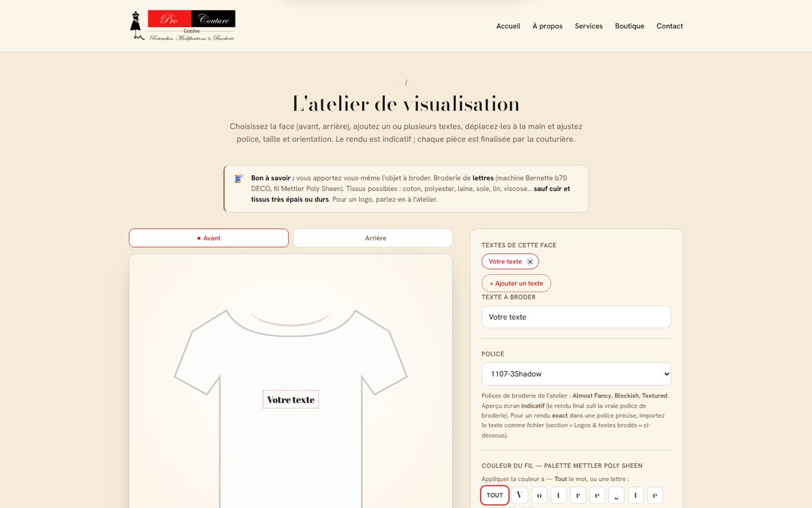This screenshot has height=508, width=812.
Task: Select the space character button for coloring
Action: coord(616,495)
